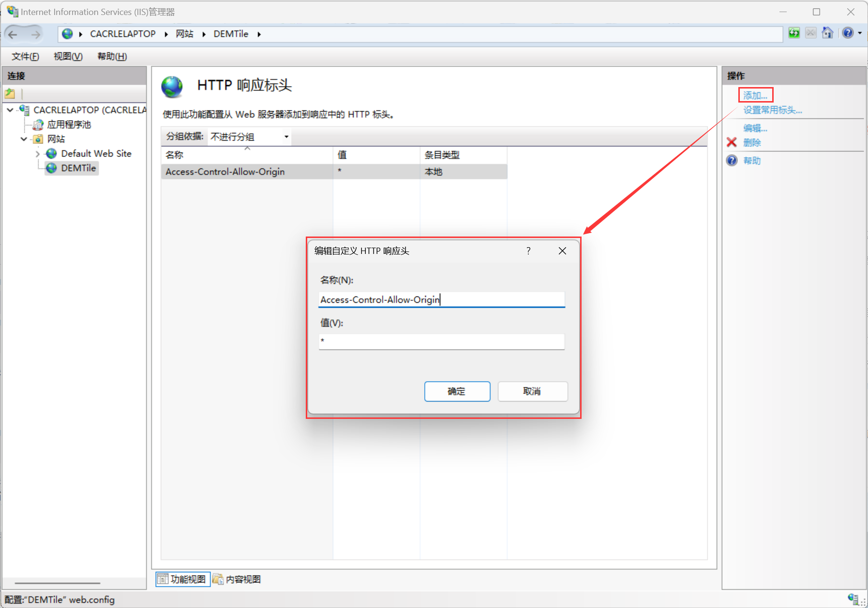Viewport: 868px width, 608px height.
Task: Switch to 内容视图 tab
Action: [x=238, y=579]
